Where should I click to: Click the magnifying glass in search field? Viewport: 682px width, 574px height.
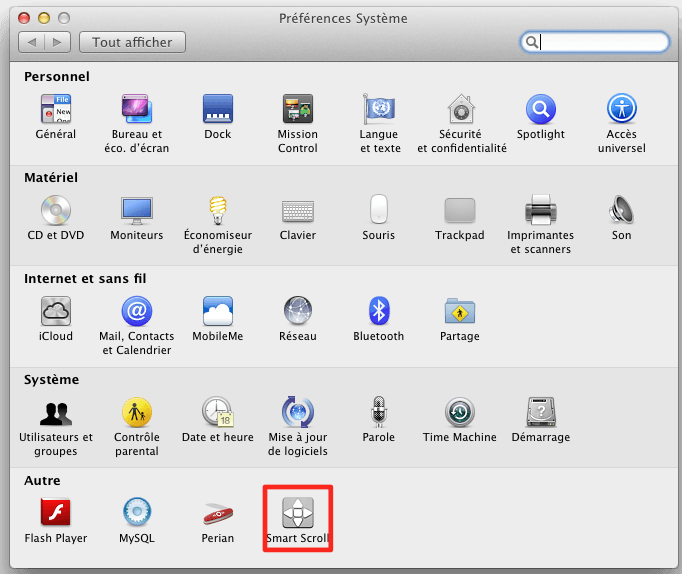click(x=531, y=42)
